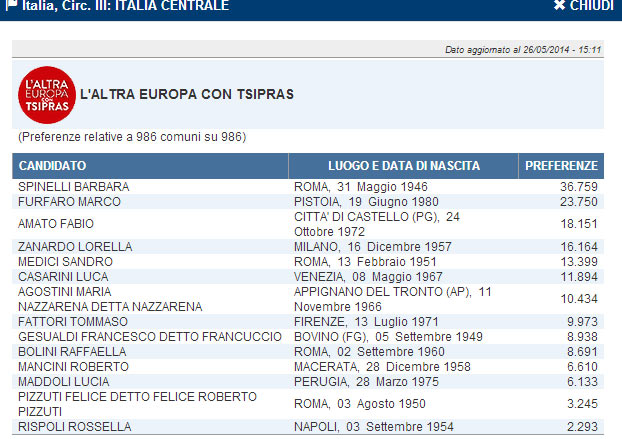Click candidate RISPOLI ROSSELLA
This screenshot has width=622, height=439.
click(x=62, y=427)
